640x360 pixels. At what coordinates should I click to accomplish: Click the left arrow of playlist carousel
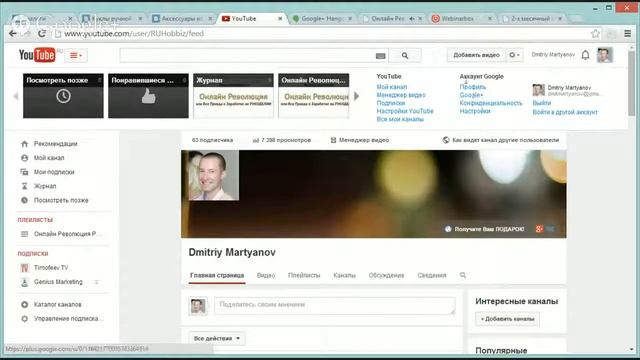pyautogui.click(x=16, y=96)
